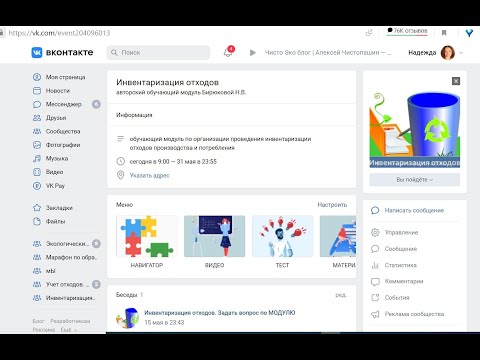Open События events icon
Screen dimensions: 480x360
[375, 297]
